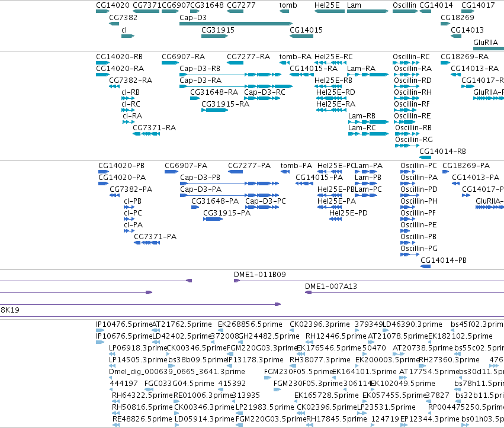Click transcript Hel25E-RD label
Viewport: 504px width, 428px height.
(x=336, y=92)
